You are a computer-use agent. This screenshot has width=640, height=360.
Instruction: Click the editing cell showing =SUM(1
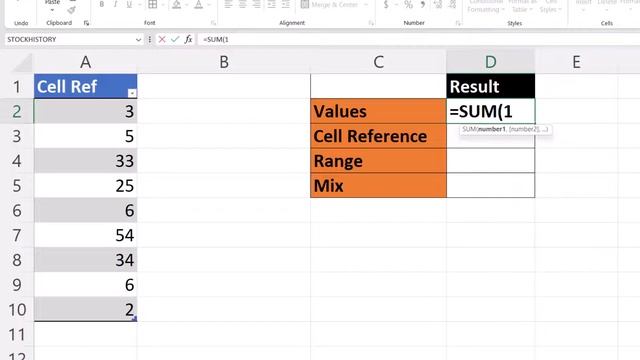[491, 111]
